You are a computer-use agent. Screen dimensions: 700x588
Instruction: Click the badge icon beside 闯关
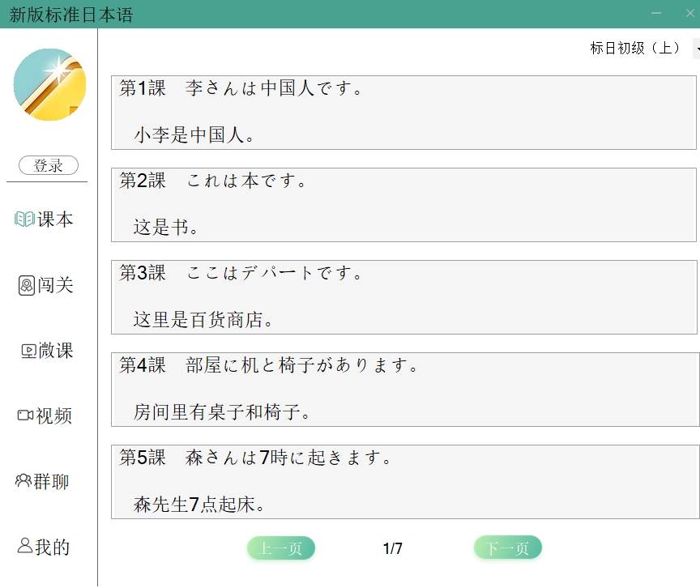click(27, 285)
